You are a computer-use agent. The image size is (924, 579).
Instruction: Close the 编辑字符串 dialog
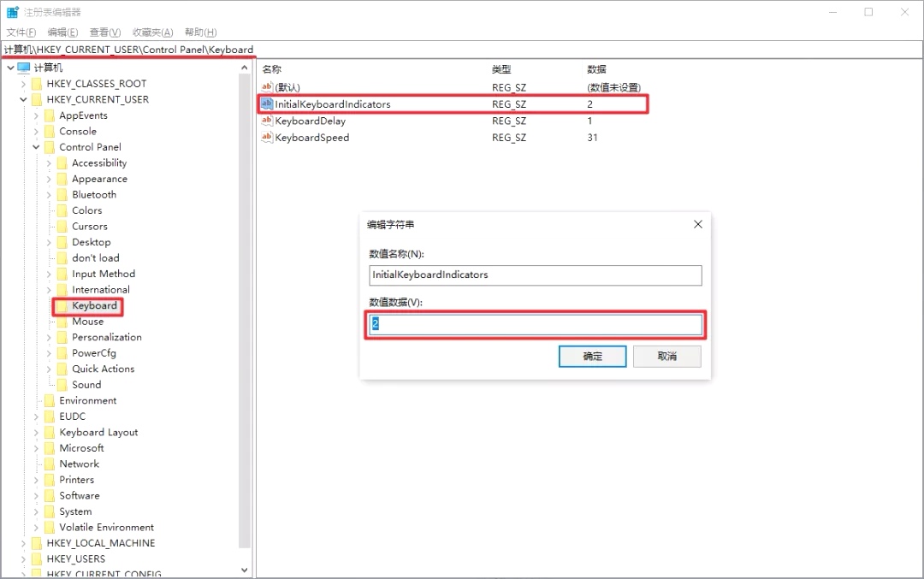[698, 224]
